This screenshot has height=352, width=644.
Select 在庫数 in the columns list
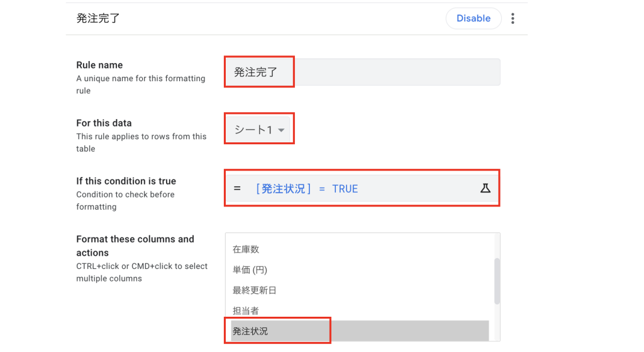pyautogui.click(x=246, y=249)
